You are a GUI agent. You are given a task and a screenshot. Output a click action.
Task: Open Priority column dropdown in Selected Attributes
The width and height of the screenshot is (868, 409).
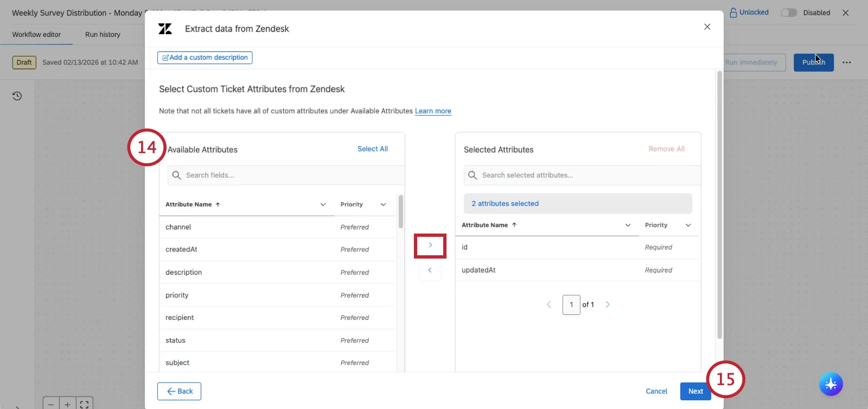pyautogui.click(x=688, y=225)
